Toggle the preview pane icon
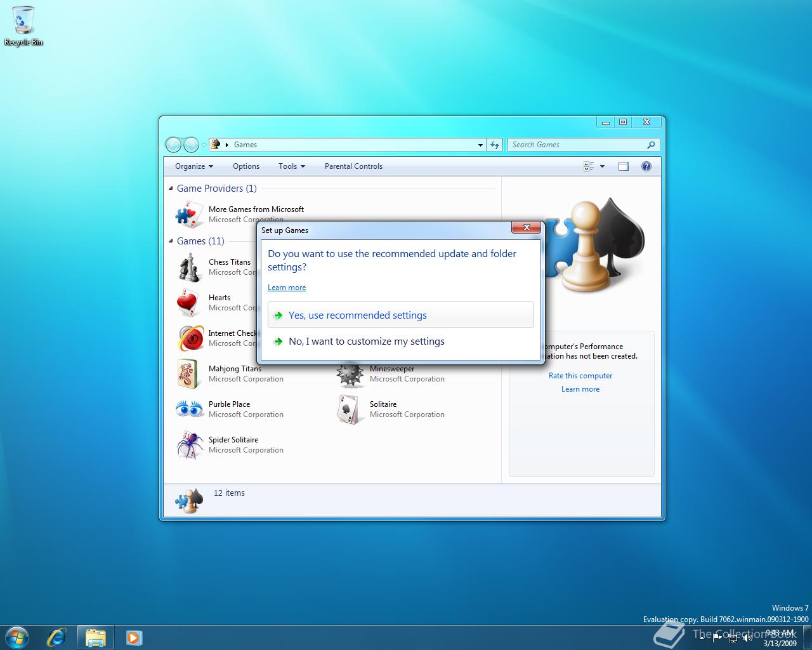Viewport: 812px width, 650px height. click(x=624, y=166)
